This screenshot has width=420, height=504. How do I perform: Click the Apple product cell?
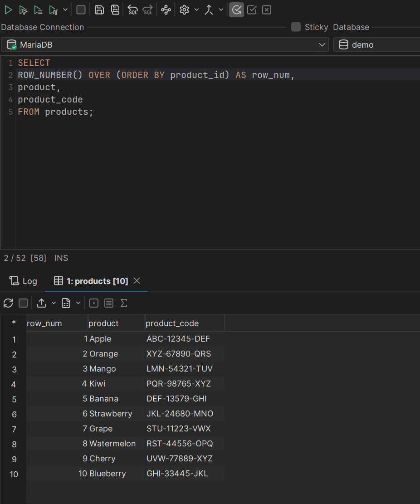click(x=117, y=339)
